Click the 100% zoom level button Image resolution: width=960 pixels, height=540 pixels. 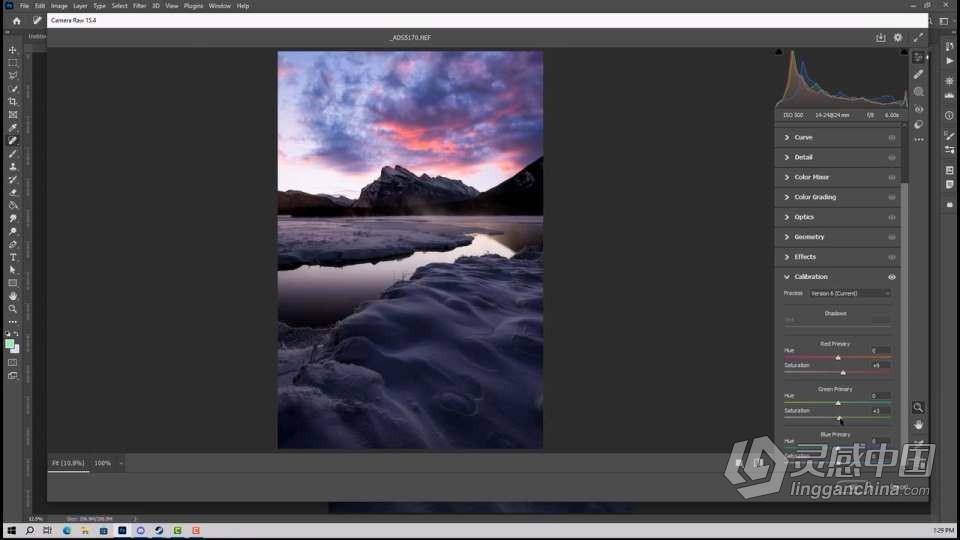103,463
